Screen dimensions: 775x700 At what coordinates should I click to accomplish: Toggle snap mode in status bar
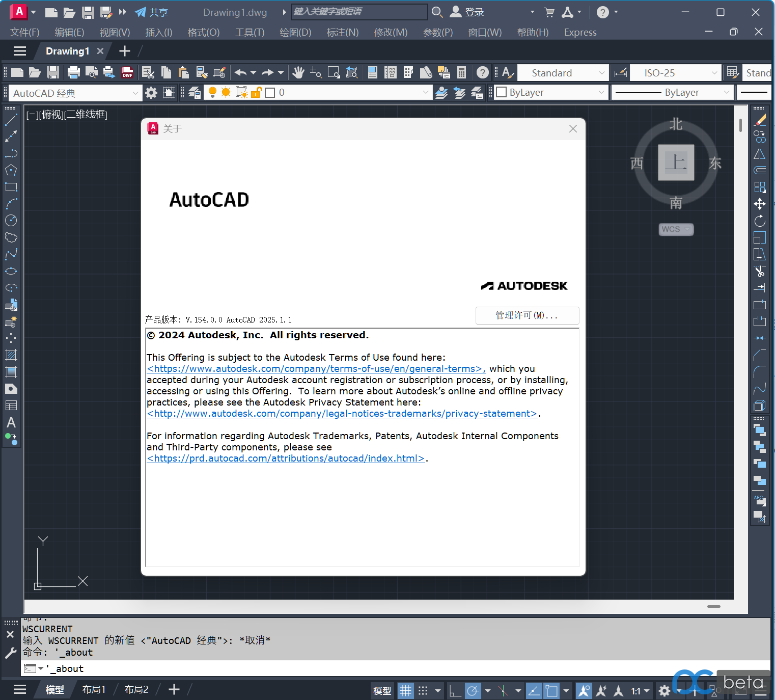(423, 690)
